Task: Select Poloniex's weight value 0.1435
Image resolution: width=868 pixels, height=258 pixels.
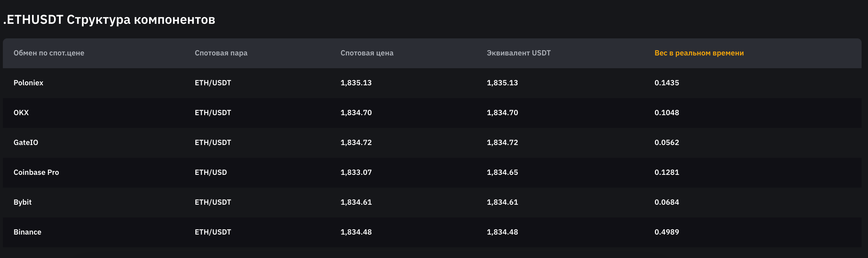Action: click(666, 83)
